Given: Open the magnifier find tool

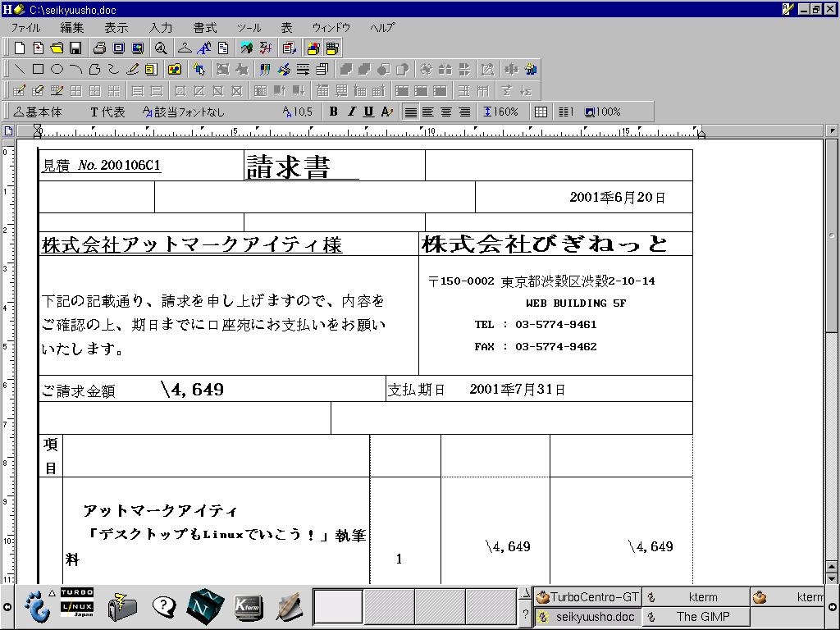Looking at the screenshot, I should coord(161,48).
